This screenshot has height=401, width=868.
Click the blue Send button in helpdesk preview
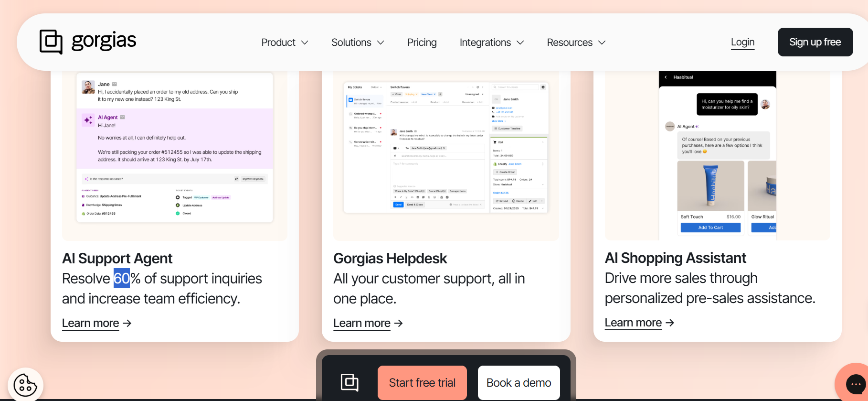click(x=398, y=205)
